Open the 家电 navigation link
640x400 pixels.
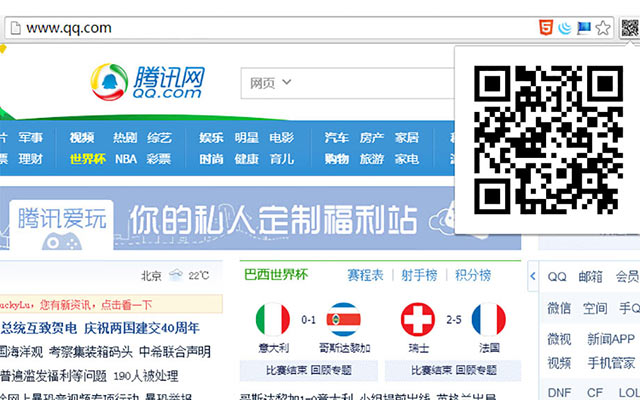pyautogui.click(x=407, y=159)
